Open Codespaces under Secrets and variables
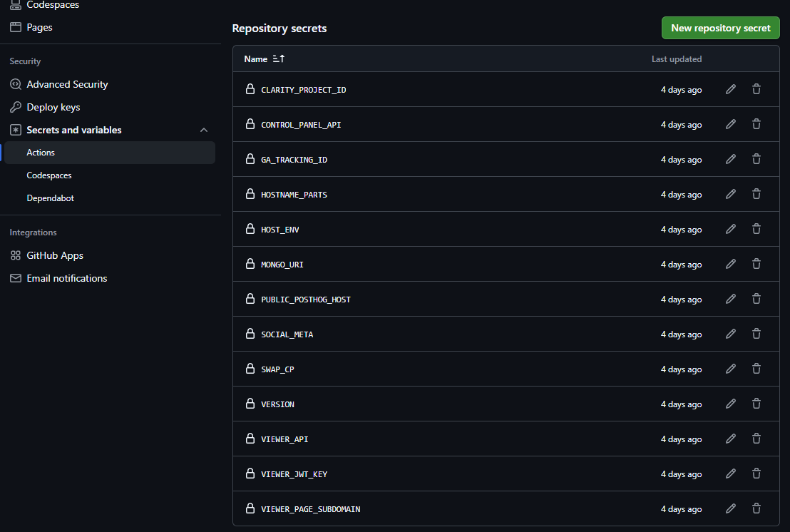The width and height of the screenshot is (790, 532). [x=49, y=175]
